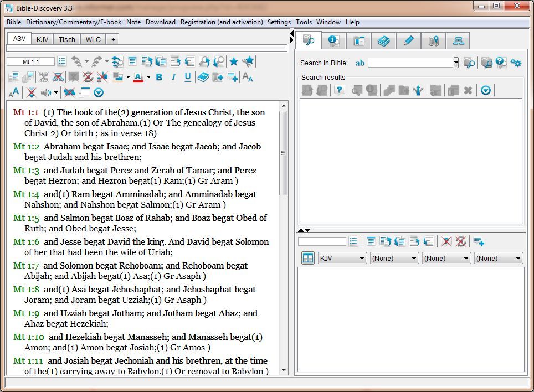Click the question mark icon in Search results toolbar
Screen dimensions: 534x392
point(339,90)
